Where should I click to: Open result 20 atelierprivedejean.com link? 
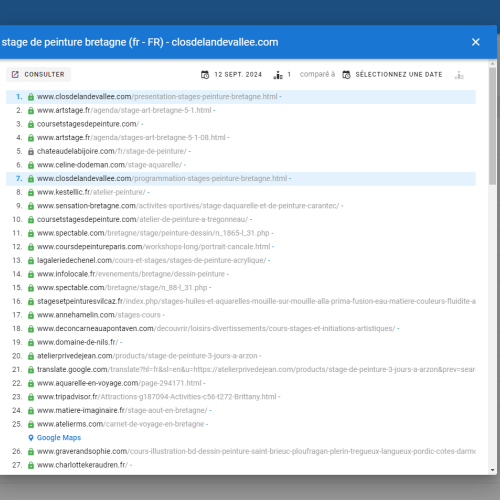point(147,356)
